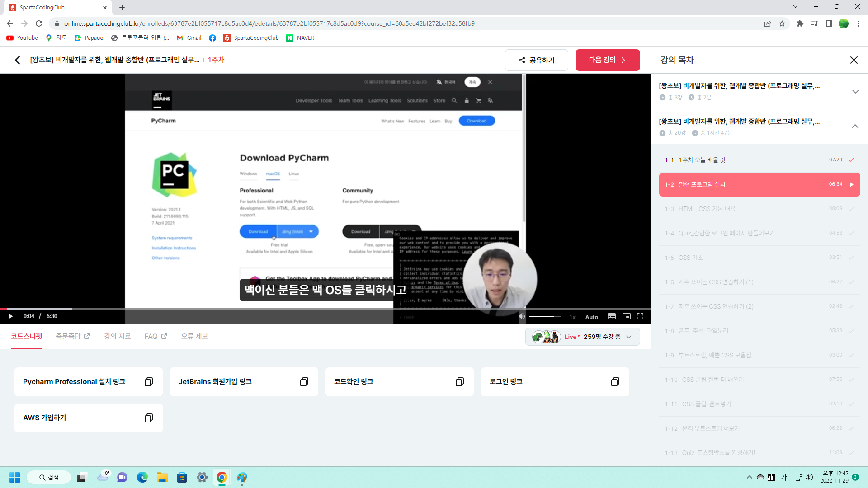The height and width of the screenshot is (488, 868).
Task: Open lecture 1-8 폰트, 주석, 파일분리
Action: [759, 331]
